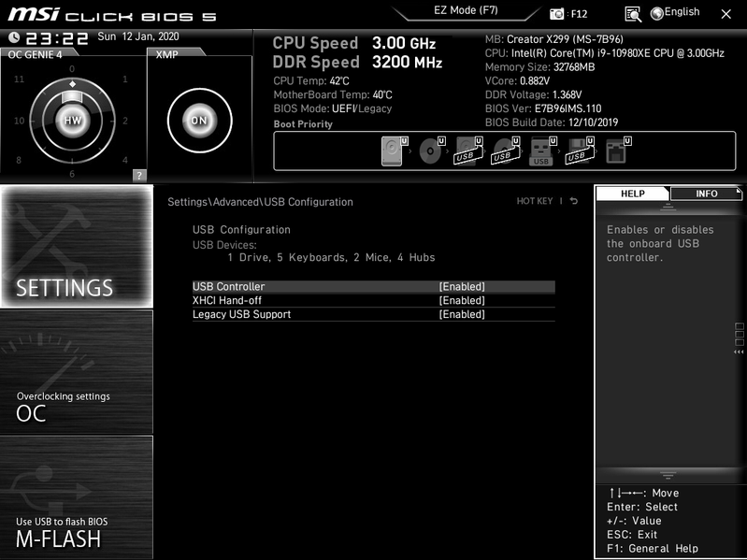Switch to the INFO tab
This screenshot has width=747, height=560.
tap(706, 194)
